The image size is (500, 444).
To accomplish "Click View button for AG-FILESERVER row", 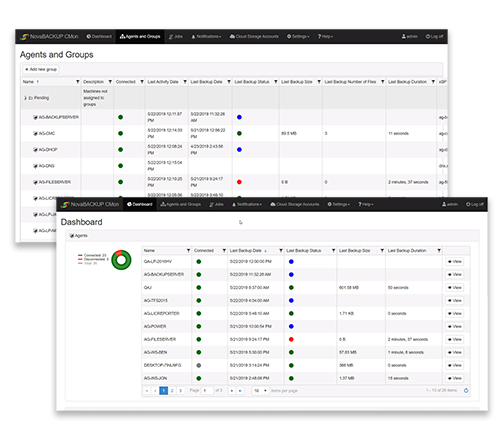I will (x=455, y=339).
